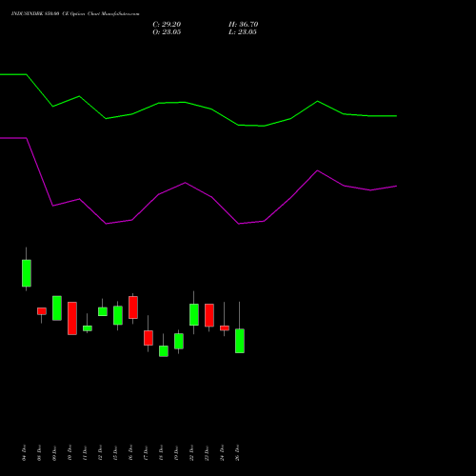The height and width of the screenshot is (476, 476).
Task: Click the low value L: 23.05
Action: [x=243, y=32]
